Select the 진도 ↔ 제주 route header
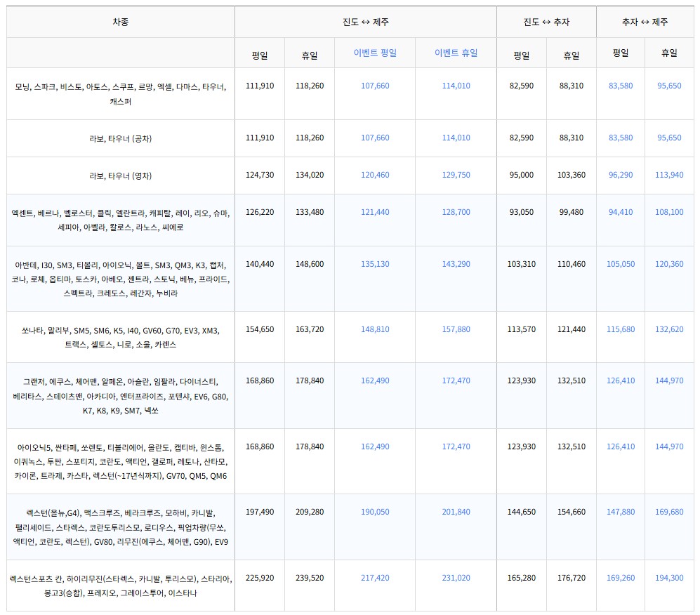 366,21
